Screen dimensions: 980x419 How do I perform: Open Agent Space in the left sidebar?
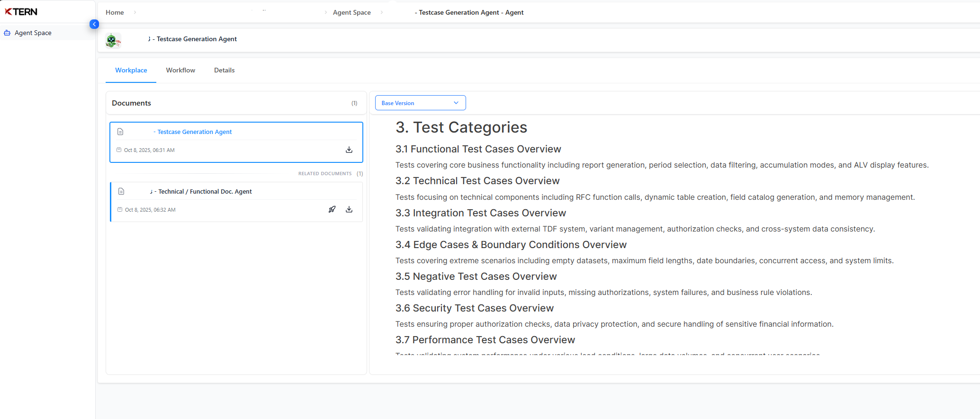coord(33,33)
